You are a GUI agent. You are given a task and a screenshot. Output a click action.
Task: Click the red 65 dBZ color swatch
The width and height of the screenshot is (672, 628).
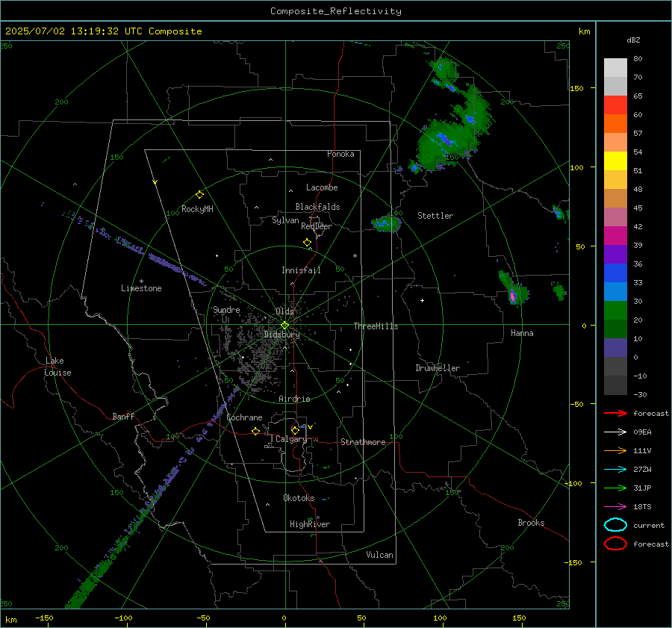point(615,105)
